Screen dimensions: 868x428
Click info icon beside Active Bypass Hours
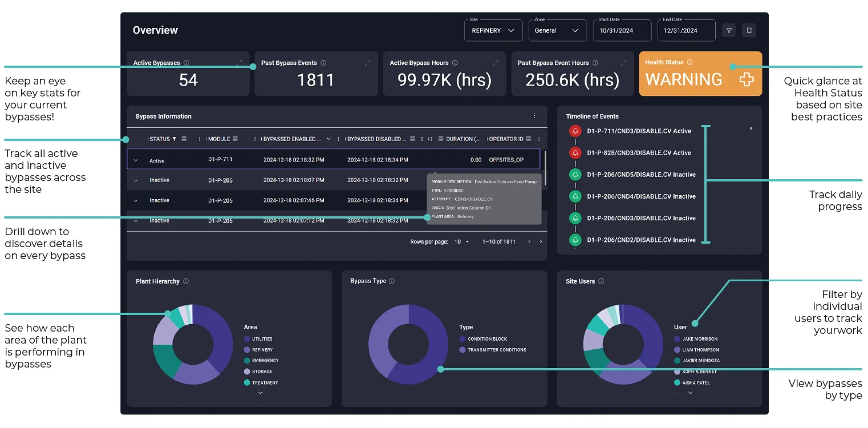(x=455, y=63)
